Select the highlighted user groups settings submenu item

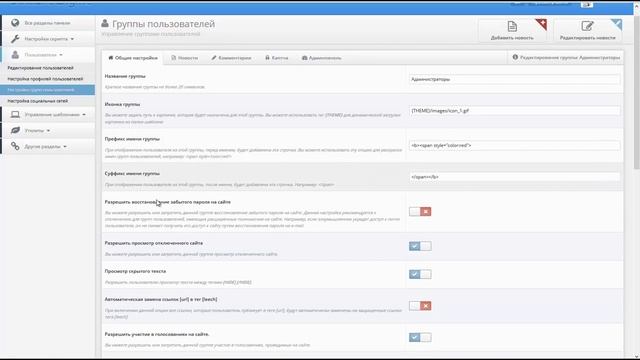tap(47, 90)
